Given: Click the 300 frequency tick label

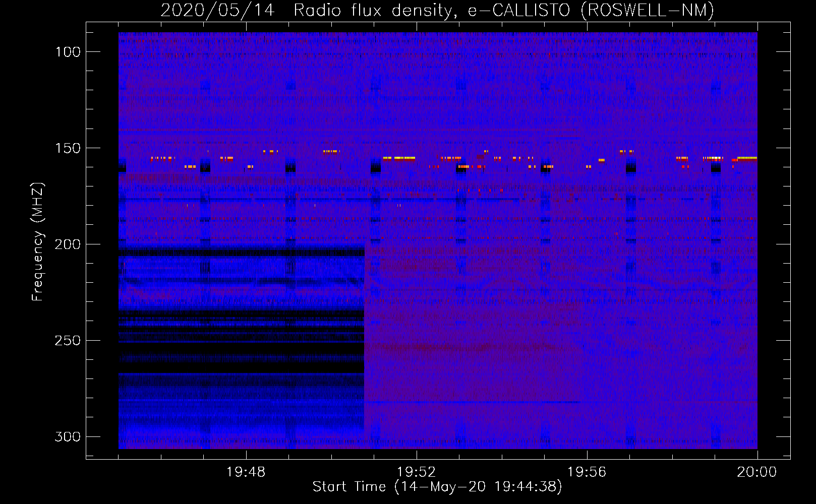Looking at the screenshot, I should (68, 436).
